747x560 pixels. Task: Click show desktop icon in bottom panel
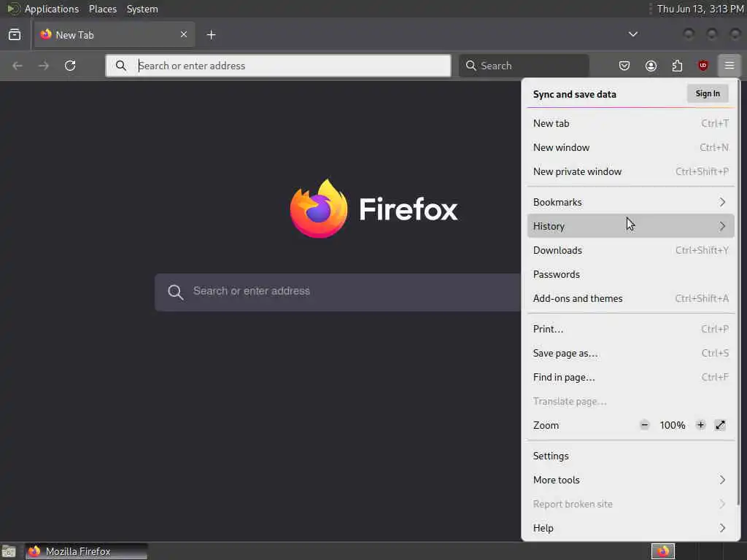[x=9, y=551]
